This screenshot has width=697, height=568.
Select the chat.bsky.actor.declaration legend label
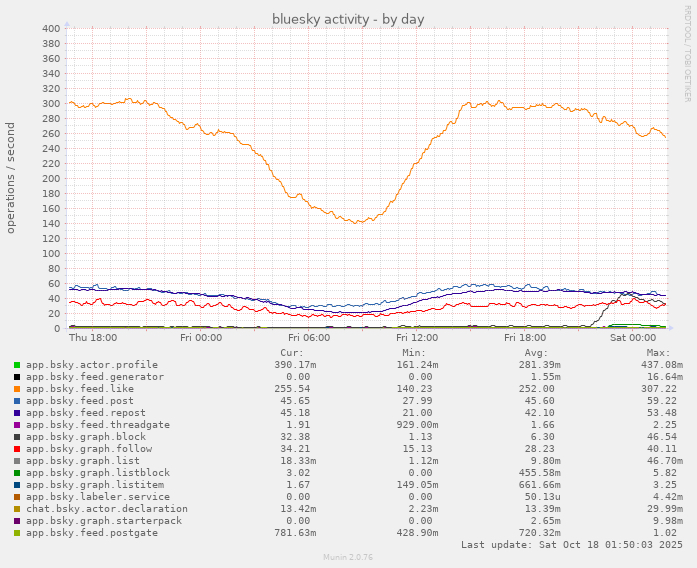[x=106, y=509]
